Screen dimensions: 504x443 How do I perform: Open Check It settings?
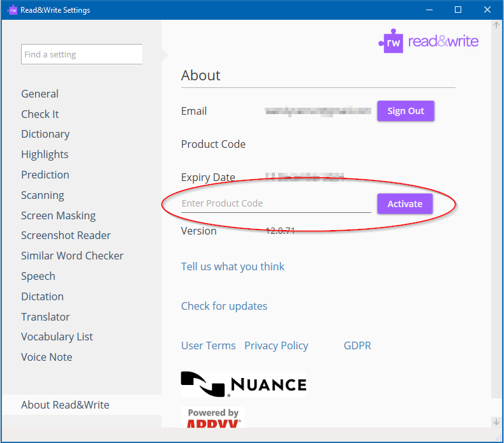(x=40, y=114)
